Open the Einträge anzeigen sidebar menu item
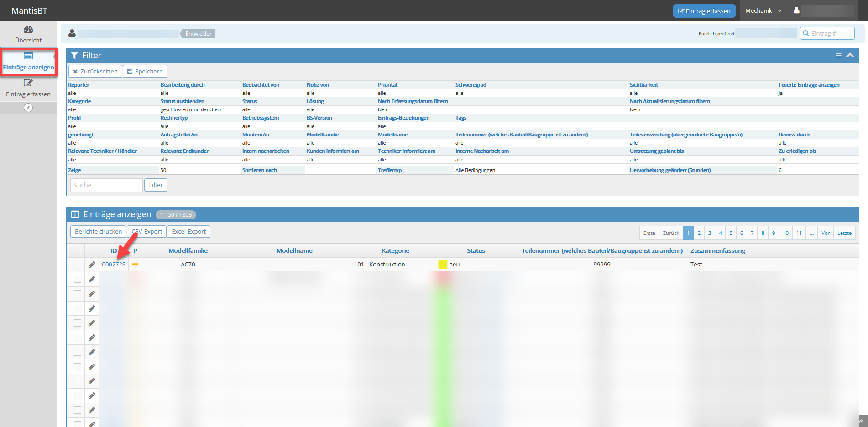Screen dimensions: 868x427 click(x=28, y=62)
